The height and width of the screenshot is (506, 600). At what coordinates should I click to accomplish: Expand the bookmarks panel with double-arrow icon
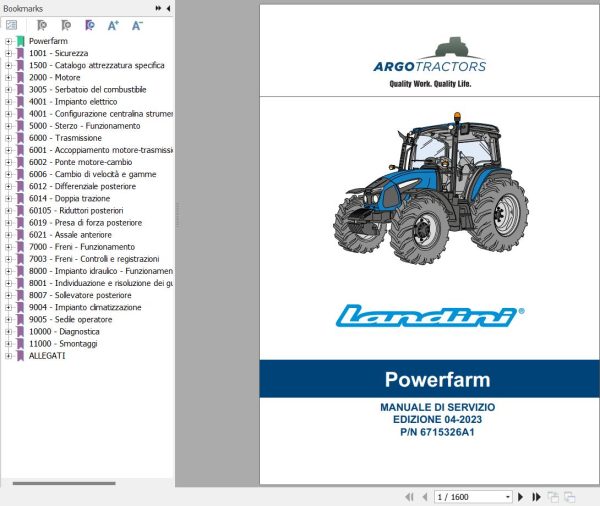point(158,8)
